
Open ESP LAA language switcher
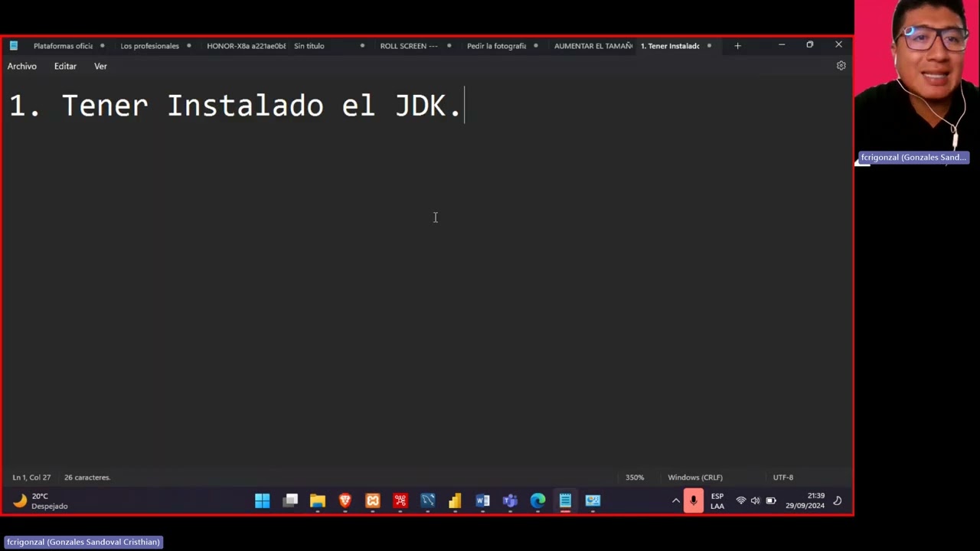click(x=717, y=501)
